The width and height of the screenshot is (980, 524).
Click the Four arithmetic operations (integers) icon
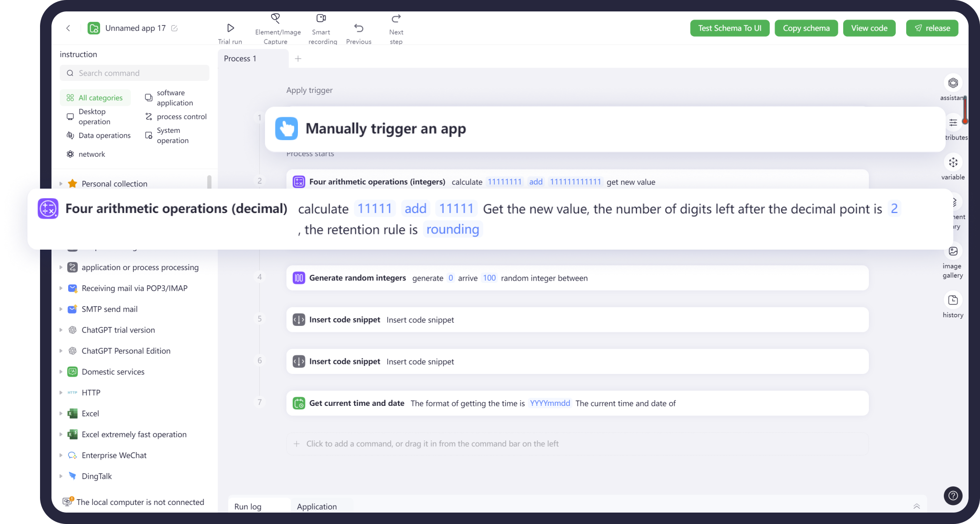click(299, 181)
